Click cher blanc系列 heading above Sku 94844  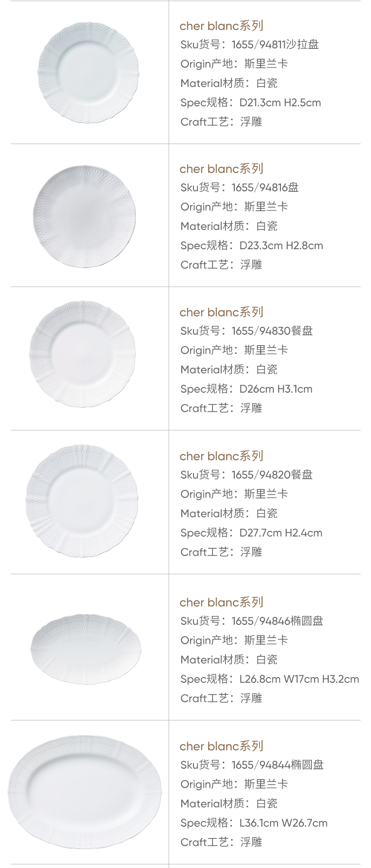[x=221, y=746]
